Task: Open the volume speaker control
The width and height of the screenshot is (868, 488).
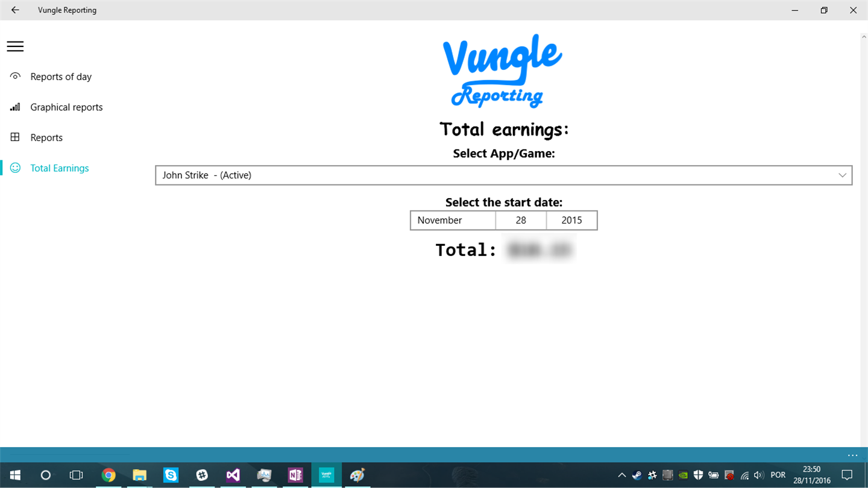Action: (759, 475)
